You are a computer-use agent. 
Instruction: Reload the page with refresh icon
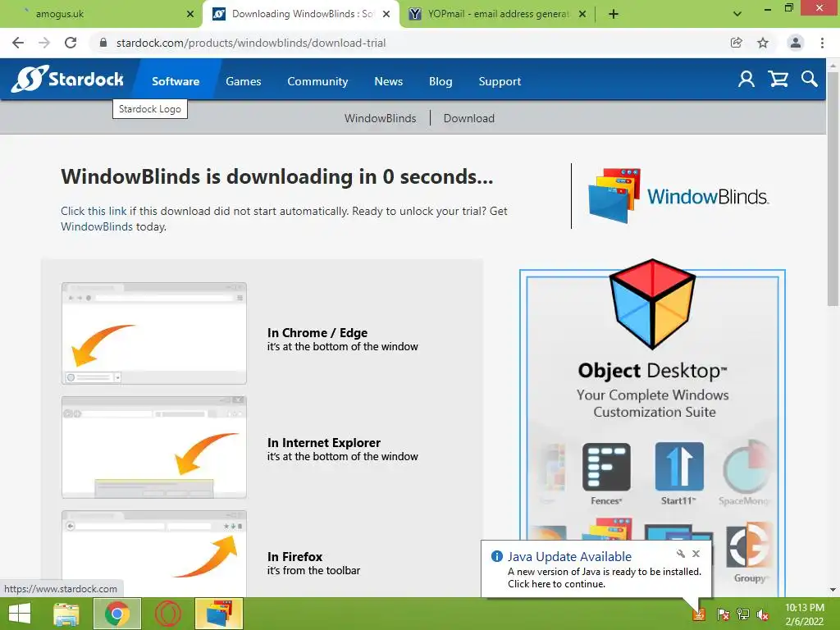click(71, 43)
